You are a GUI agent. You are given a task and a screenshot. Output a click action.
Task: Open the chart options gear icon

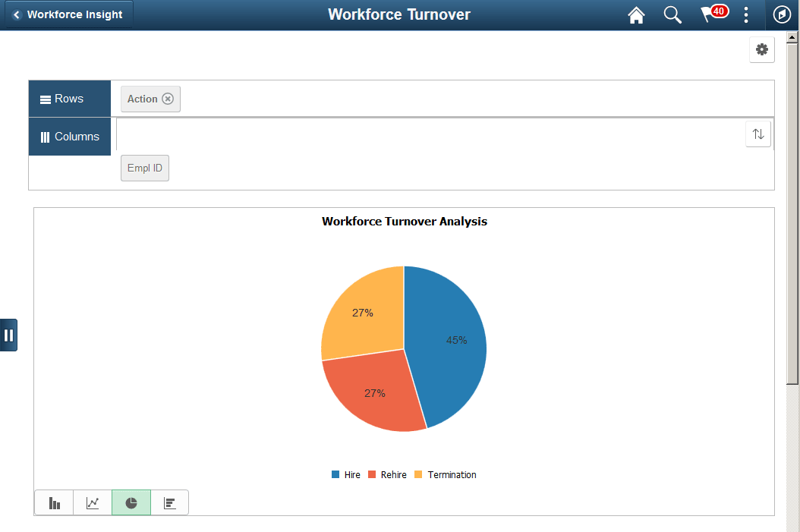(x=761, y=49)
